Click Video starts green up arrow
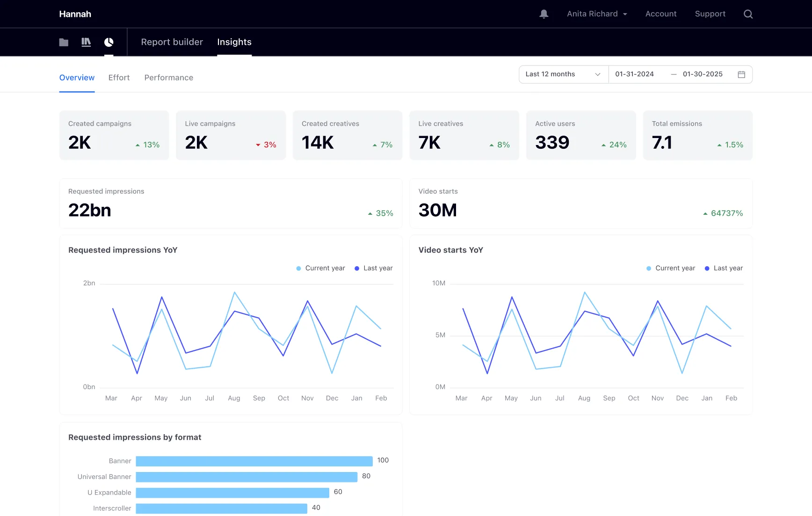Screen dimensions: 812x516 705,214
